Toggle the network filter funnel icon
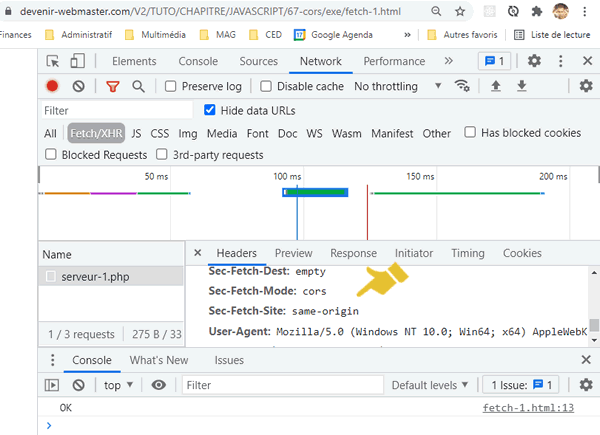The image size is (600, 435). tap(112, 87)
